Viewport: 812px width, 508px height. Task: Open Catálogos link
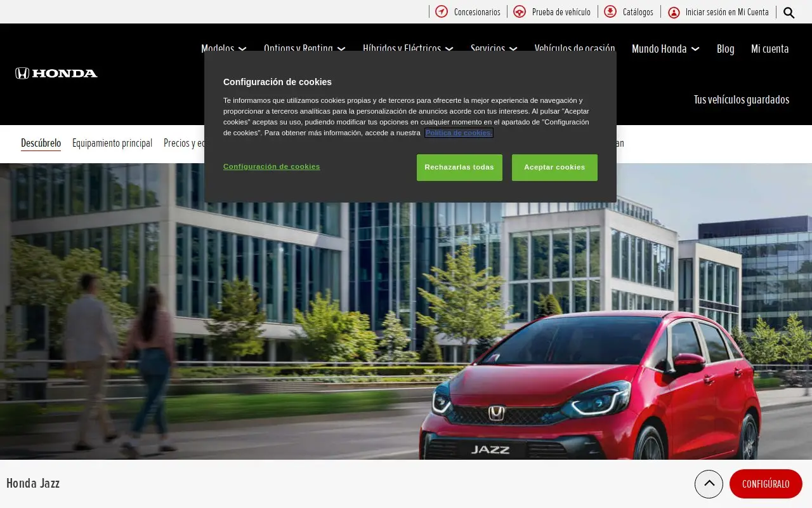point(638,12)
